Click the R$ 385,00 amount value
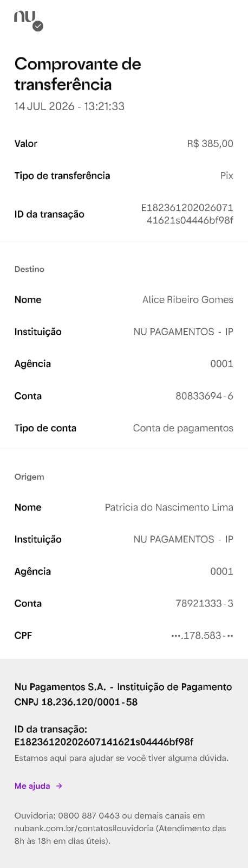The image size is (248, 868). coord(210,144)
